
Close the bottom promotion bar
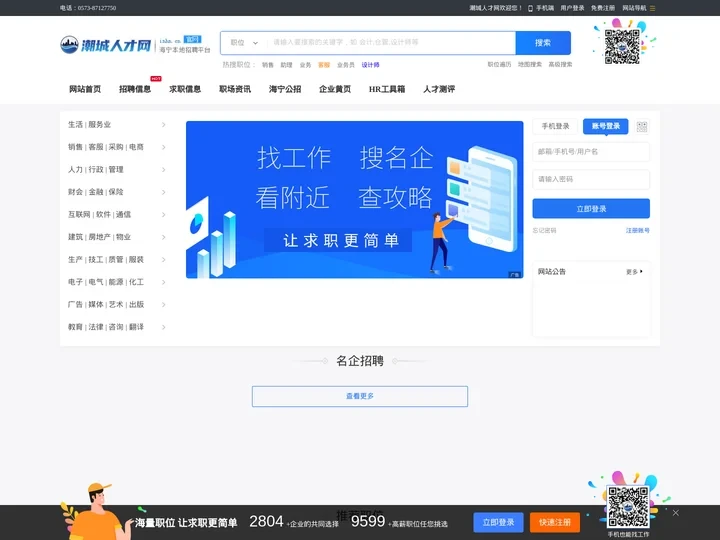675,513
